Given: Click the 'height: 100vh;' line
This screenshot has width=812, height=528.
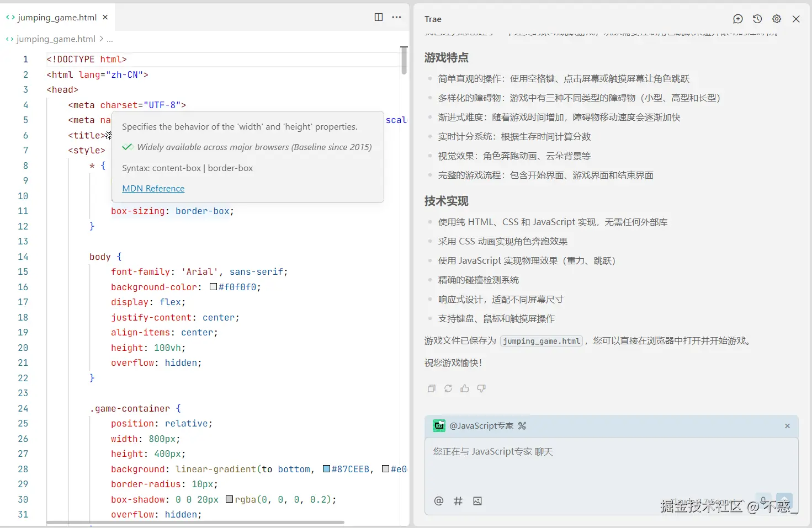Looking at the screenshot, I should click(148, 348).
